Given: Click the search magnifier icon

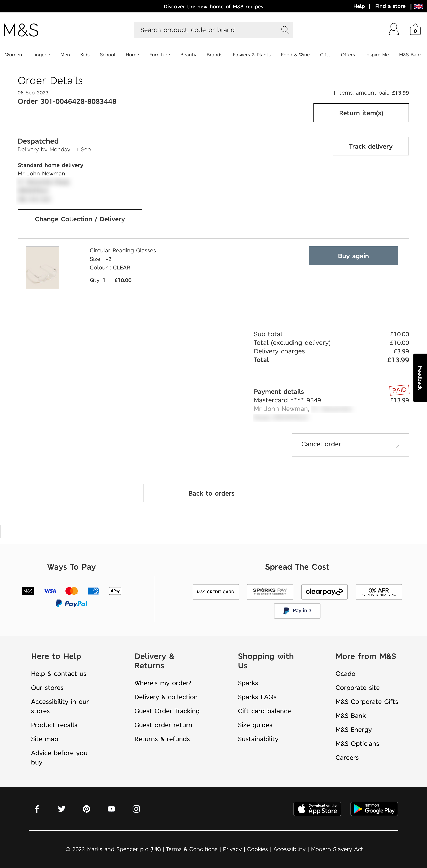Looking at the screenshot, I should point(285,30).
